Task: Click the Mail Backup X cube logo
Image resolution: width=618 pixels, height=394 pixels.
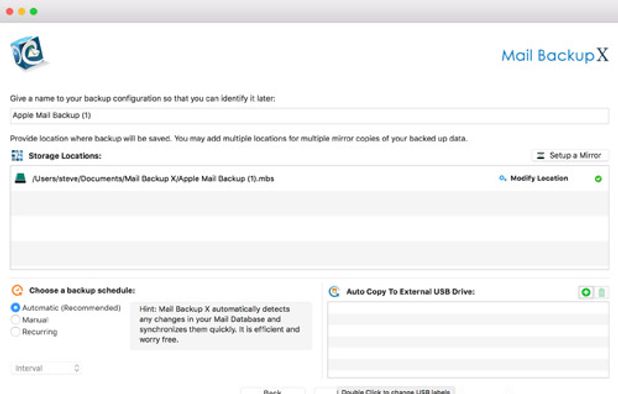Action: 28,53
